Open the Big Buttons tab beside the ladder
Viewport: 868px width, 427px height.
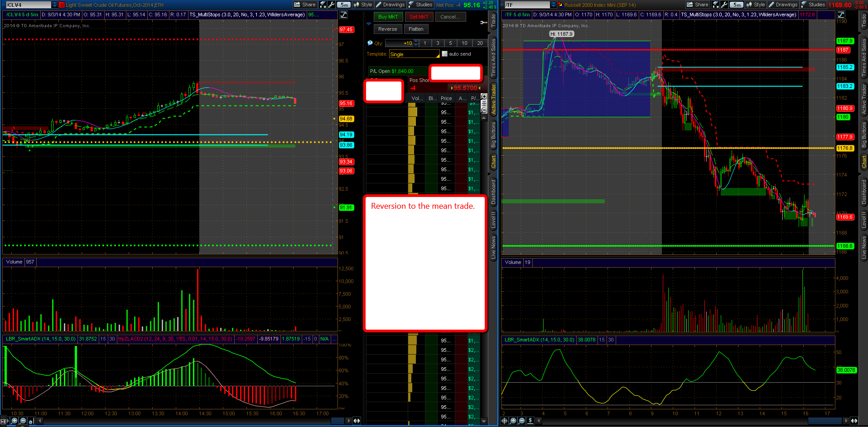pyautogui.click(x=493, y=134)
